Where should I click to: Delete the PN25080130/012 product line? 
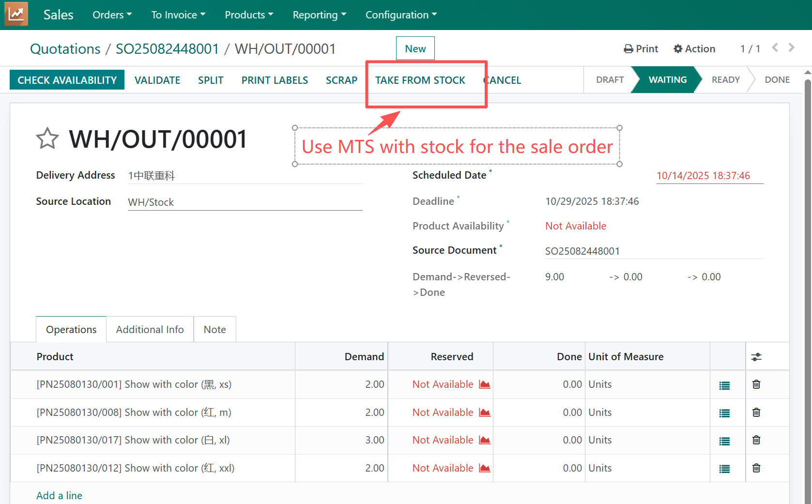pyautogui.click(x=756, y=468)
